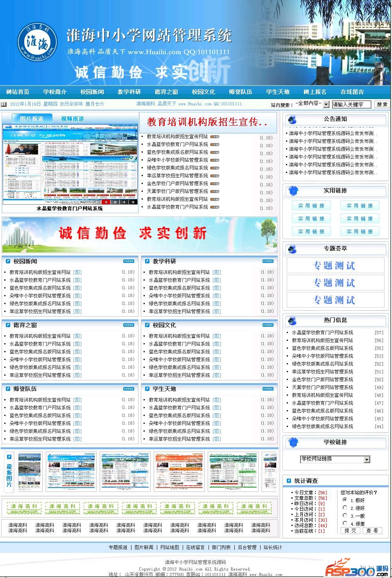View survey results with 查看 button

point(372,531)
